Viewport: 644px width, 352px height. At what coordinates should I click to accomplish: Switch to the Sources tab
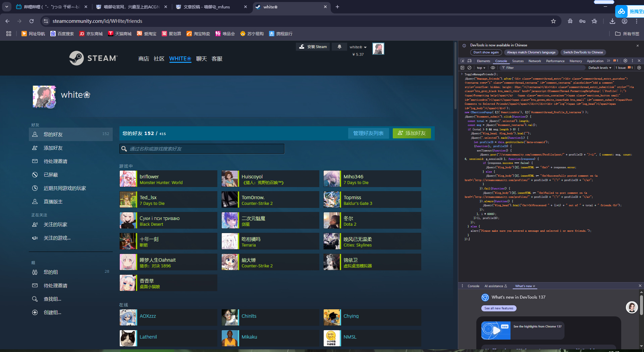518,61
